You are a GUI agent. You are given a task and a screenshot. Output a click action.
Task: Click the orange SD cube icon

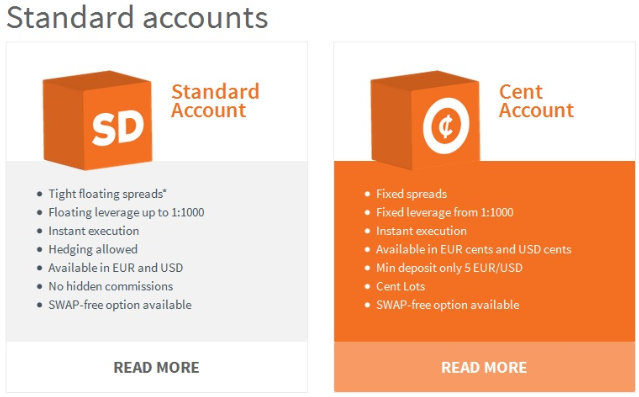pyautogui.click(x=97, y=120)
